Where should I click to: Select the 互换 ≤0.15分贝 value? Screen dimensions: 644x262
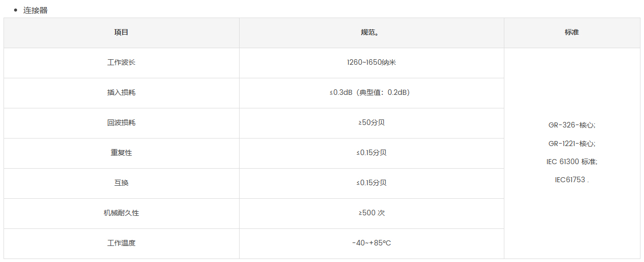click(x=372, y=183)
